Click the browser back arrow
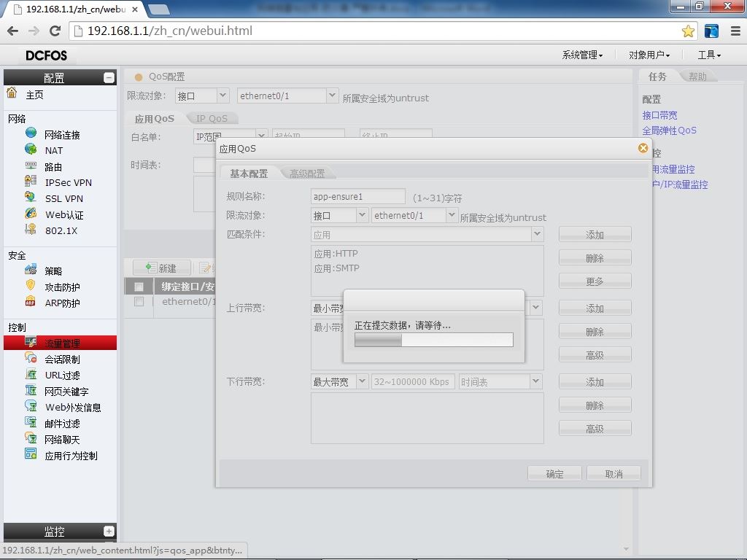The image size is (747, 560). (x=13, y=31)
